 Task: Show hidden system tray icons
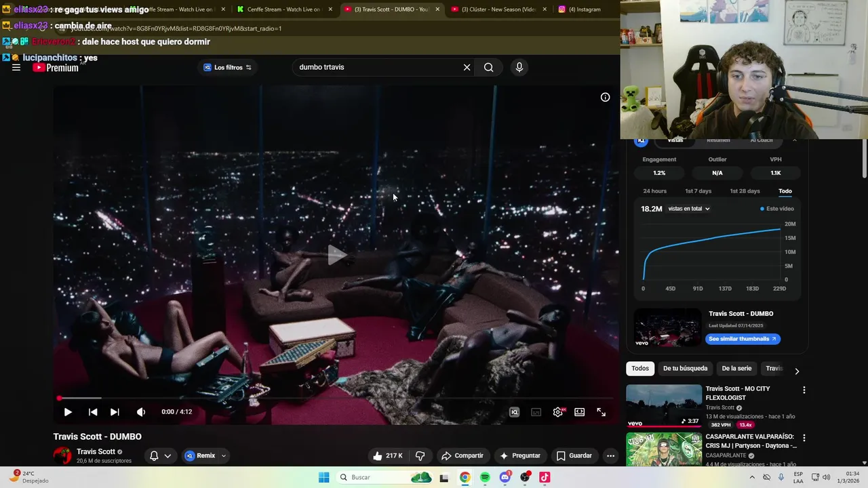[x=751, y=477]
